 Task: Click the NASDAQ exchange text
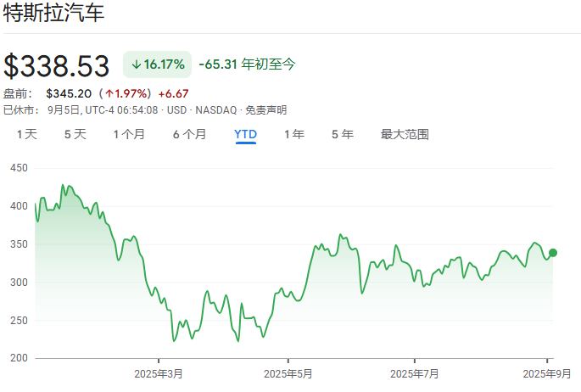click(x=216, y=110)
